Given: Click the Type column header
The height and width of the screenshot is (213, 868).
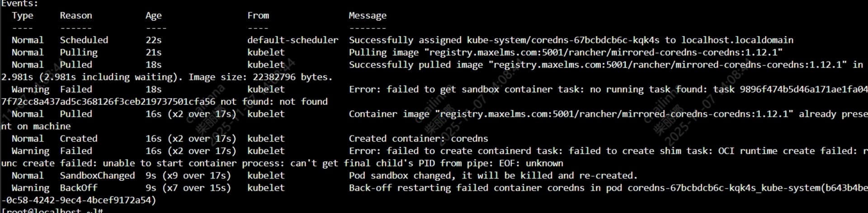Looking at the screenshot, I should [23, 16].
